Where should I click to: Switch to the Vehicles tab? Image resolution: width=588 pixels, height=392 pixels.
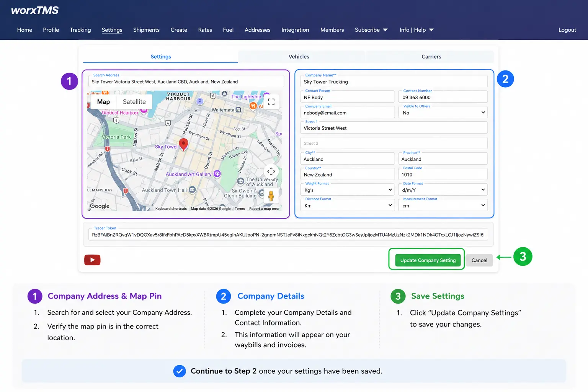[x=299, y=57]
